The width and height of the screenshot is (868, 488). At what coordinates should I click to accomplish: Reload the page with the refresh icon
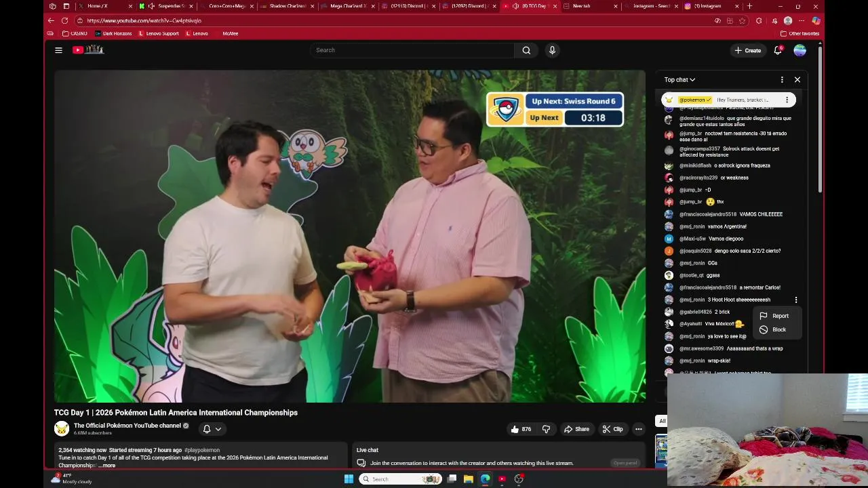[x=64, y=20]
